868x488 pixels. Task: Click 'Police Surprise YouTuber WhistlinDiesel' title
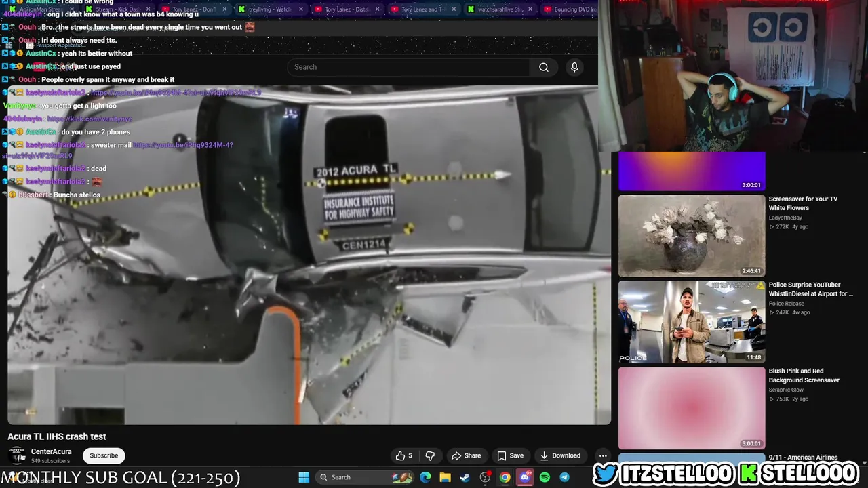pos(810,289)
